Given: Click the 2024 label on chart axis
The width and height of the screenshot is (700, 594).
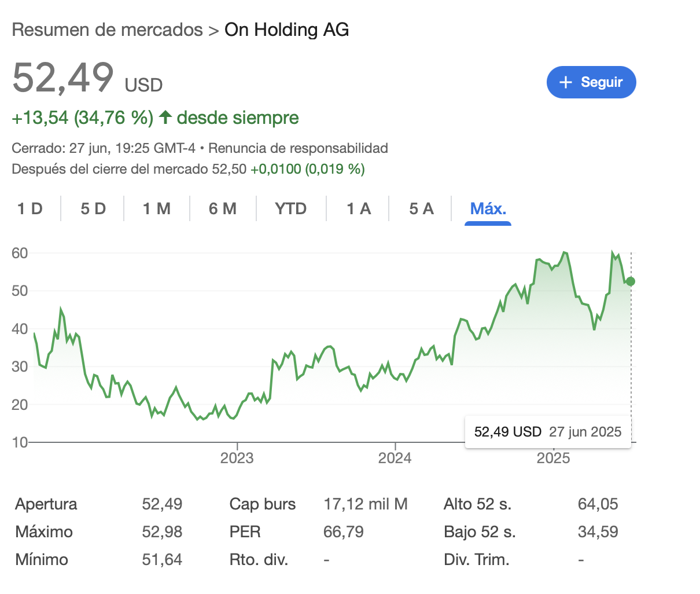Looking at the screenshot, I should coord(395,458).
